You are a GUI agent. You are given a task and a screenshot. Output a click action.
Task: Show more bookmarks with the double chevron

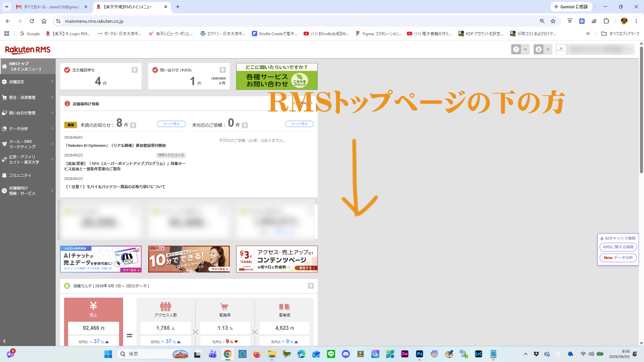pyautogui.click(x=588, y=34)
